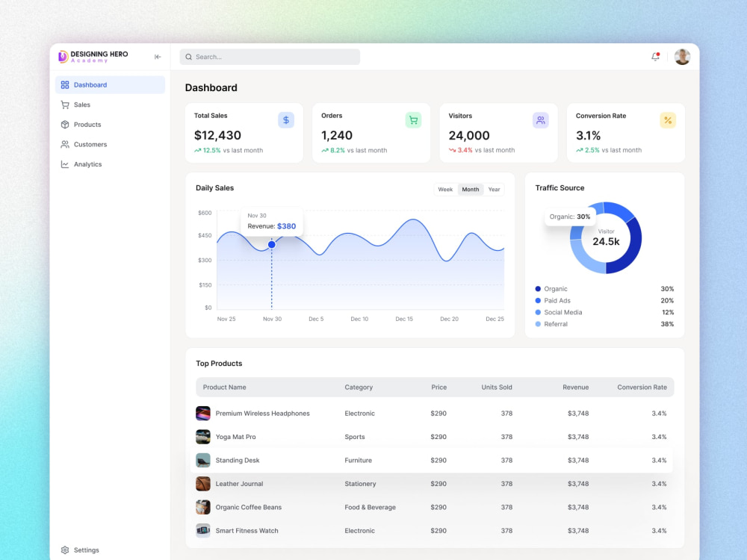
Task: Open the user profile avatar
Action: (682, 57)
